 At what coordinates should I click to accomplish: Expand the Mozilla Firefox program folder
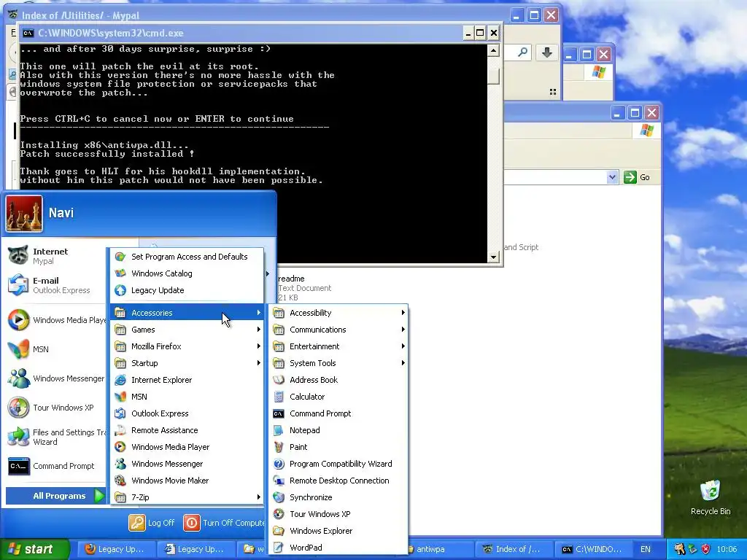click(x=187, y=346)
